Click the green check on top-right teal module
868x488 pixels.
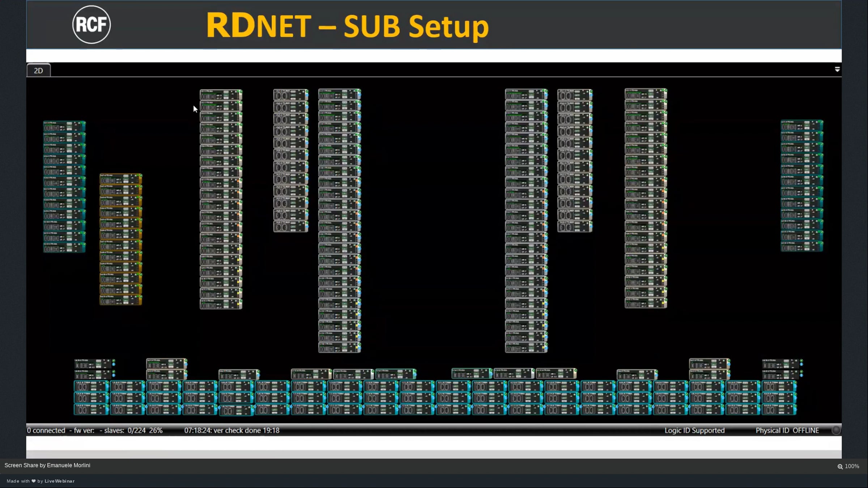(x=822, y=123)
